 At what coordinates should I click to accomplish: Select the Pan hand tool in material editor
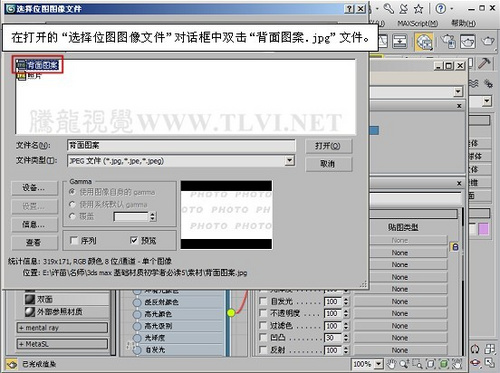pyautogui.click(x=391, y=364)
